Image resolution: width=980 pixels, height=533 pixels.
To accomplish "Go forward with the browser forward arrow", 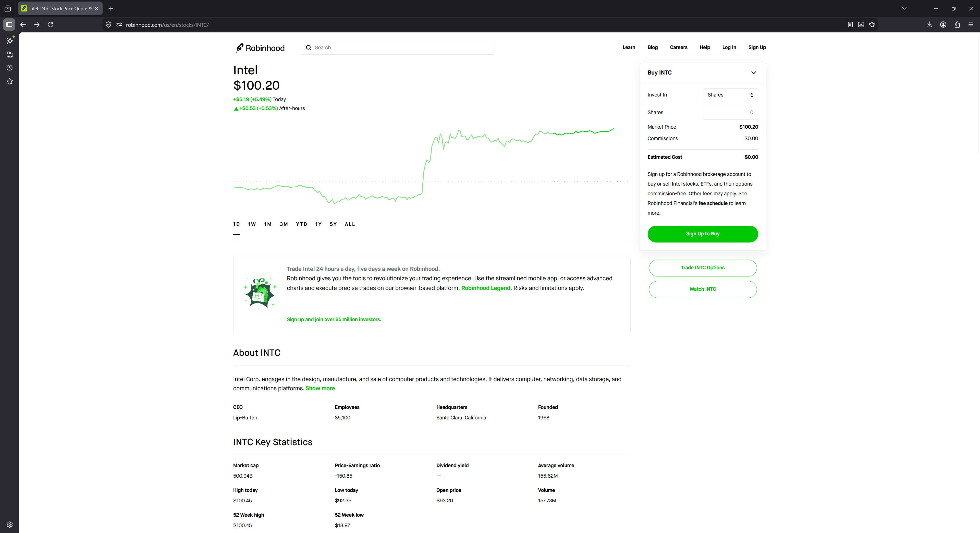I will (x=36, y=25).
